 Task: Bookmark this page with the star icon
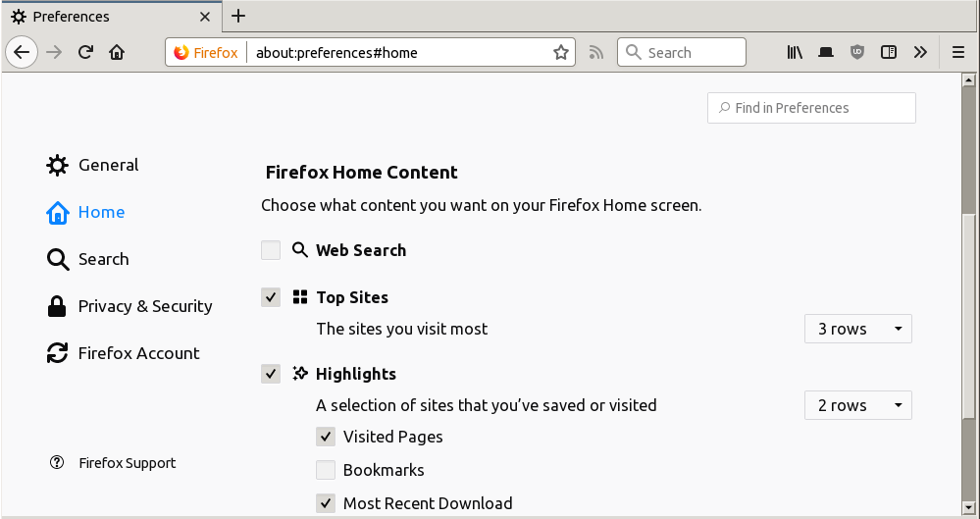561,53
